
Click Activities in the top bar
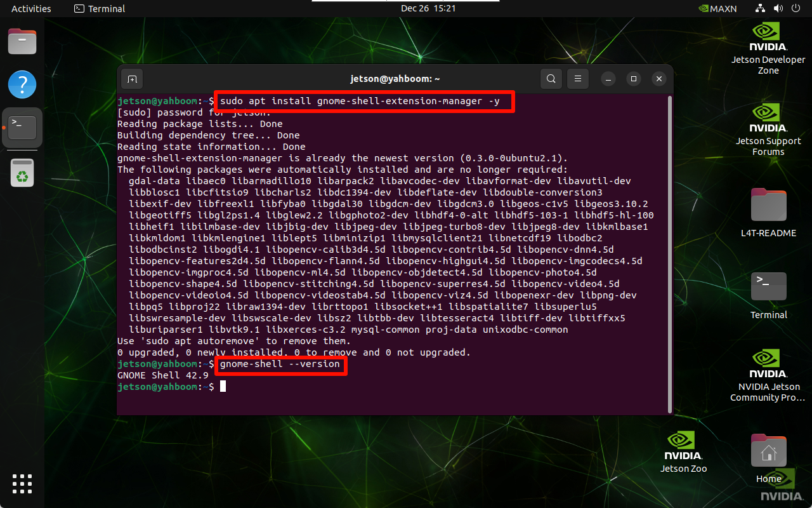coord(30,8)
